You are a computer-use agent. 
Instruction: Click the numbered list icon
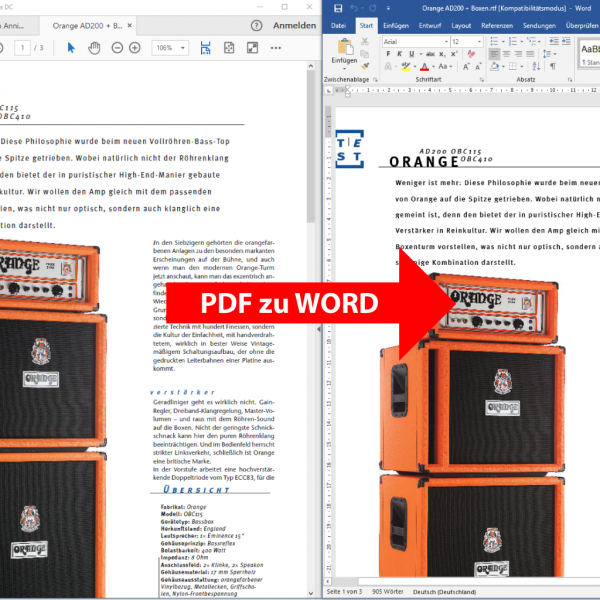pos(513,41)
